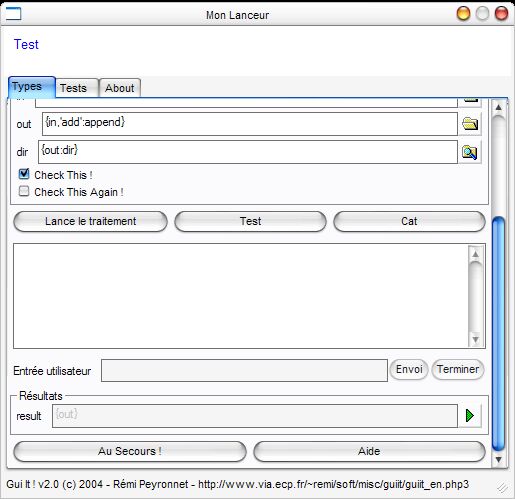This screenshot has height=499, width=515.
Task: Click main panel scroll up arrow
Action: (498, 107)
